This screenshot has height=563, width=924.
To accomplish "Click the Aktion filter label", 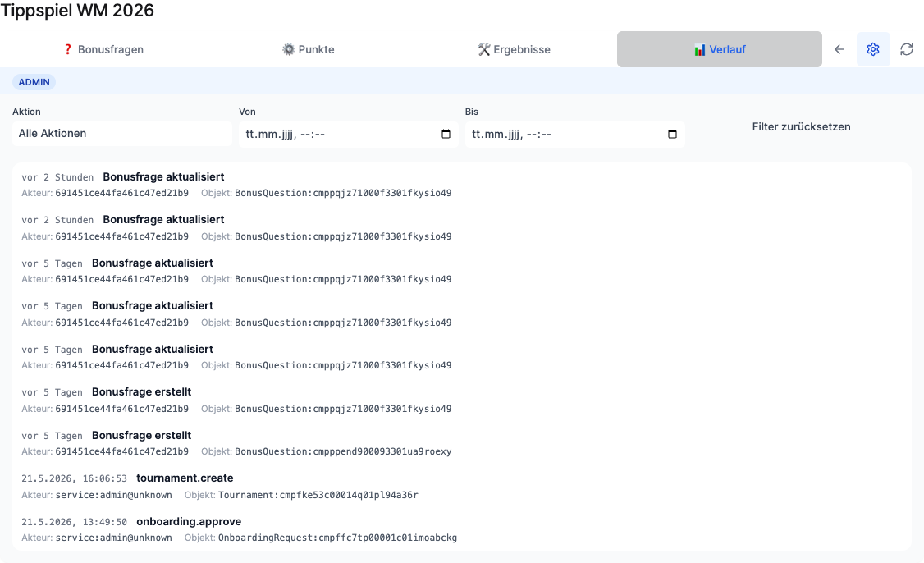I will [x=26, y=112].
